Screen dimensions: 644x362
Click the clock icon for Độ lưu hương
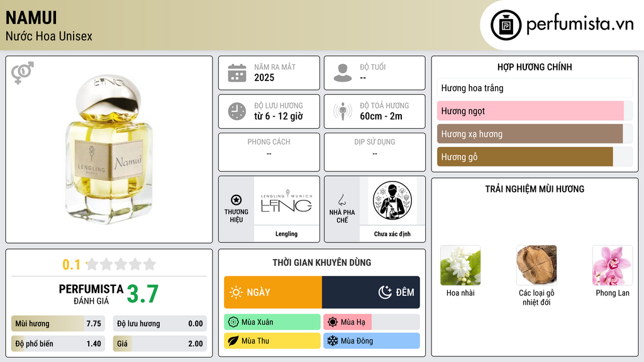point(237,111)
